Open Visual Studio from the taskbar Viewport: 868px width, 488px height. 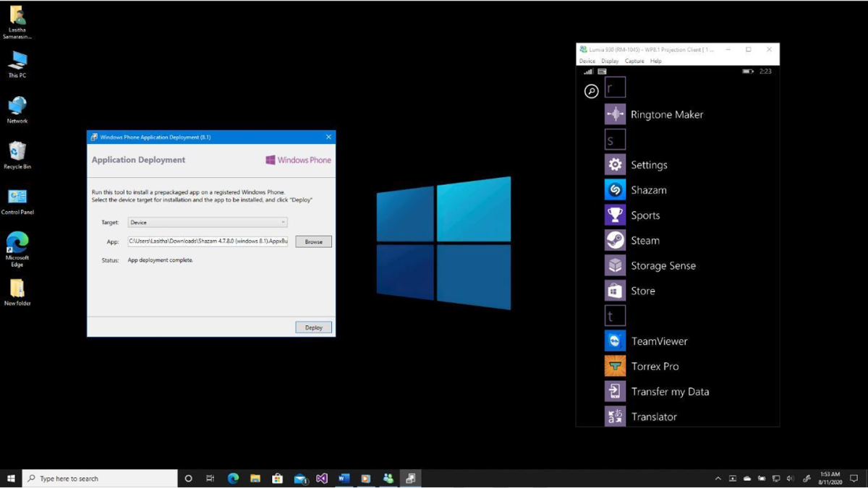[x=322, y=479]
